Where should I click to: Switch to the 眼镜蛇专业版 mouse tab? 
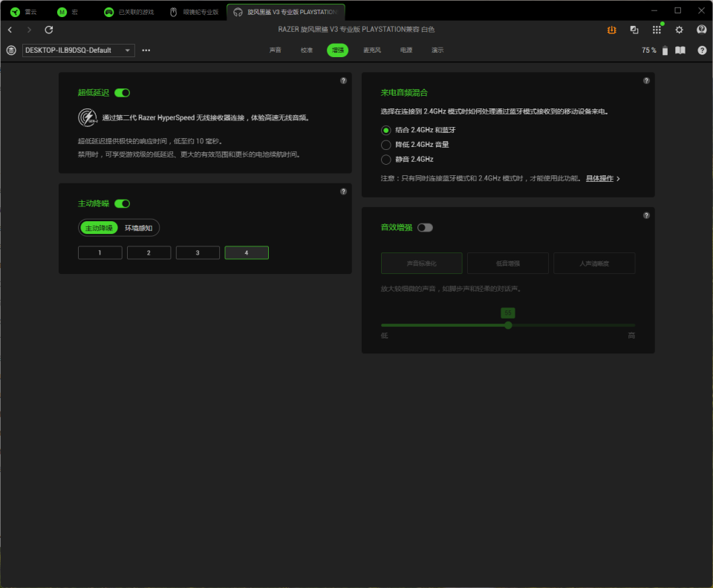coord(195,13)
